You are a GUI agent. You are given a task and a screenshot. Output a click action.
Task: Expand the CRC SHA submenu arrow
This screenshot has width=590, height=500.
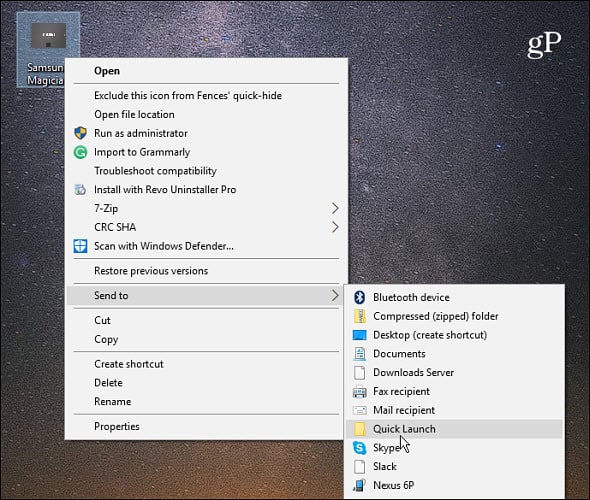[335, 227]
